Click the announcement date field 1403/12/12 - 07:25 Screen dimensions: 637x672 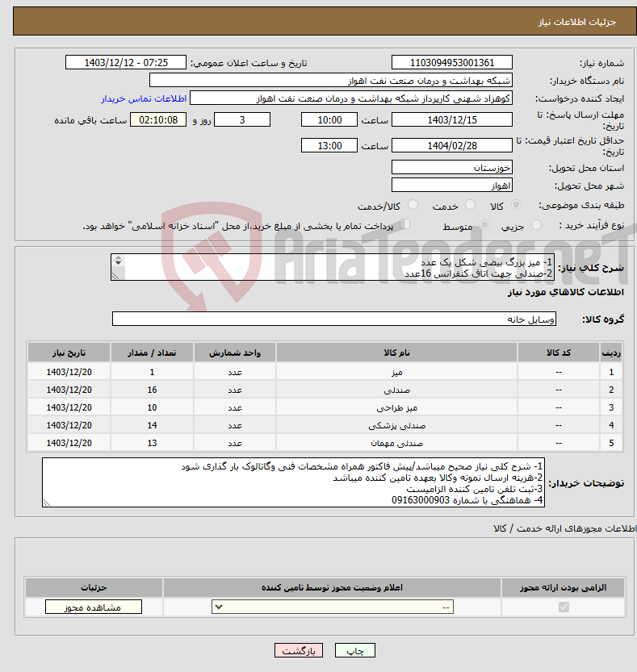126,63
